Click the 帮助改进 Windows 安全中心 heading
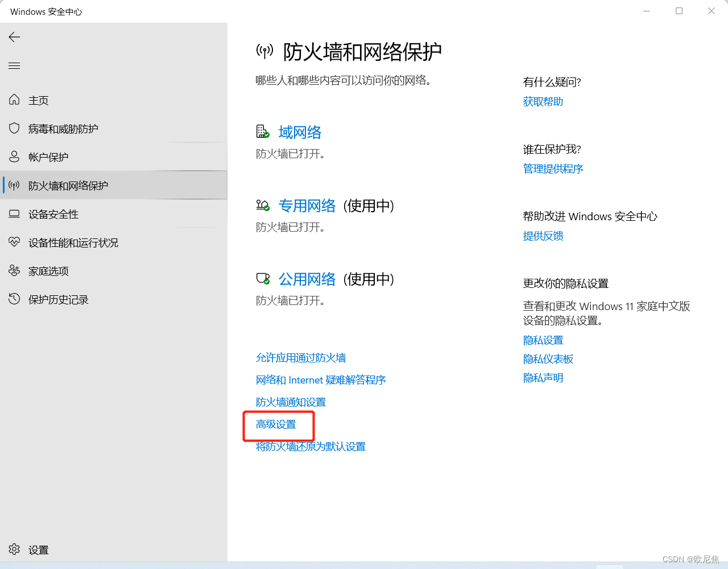 pyautogui.click(x=590, y=216)
